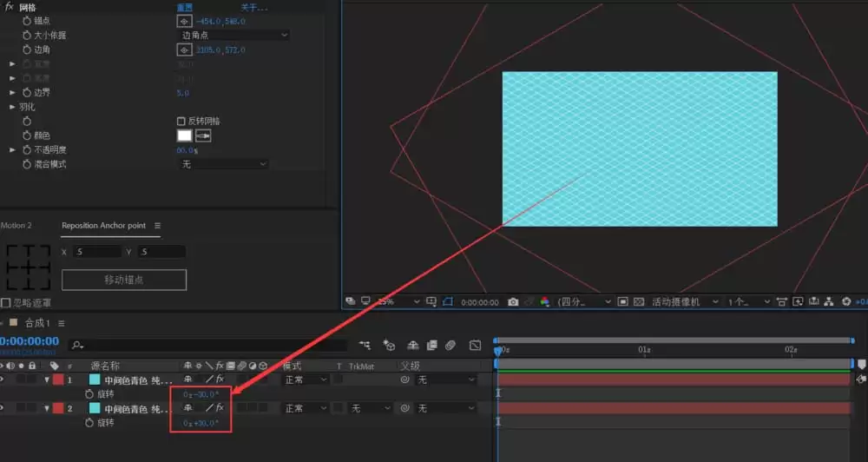Open layer 2 TrkMat 无 dropdown
The width and height of the screenshot is (868, 462).
tap(370, 408)
